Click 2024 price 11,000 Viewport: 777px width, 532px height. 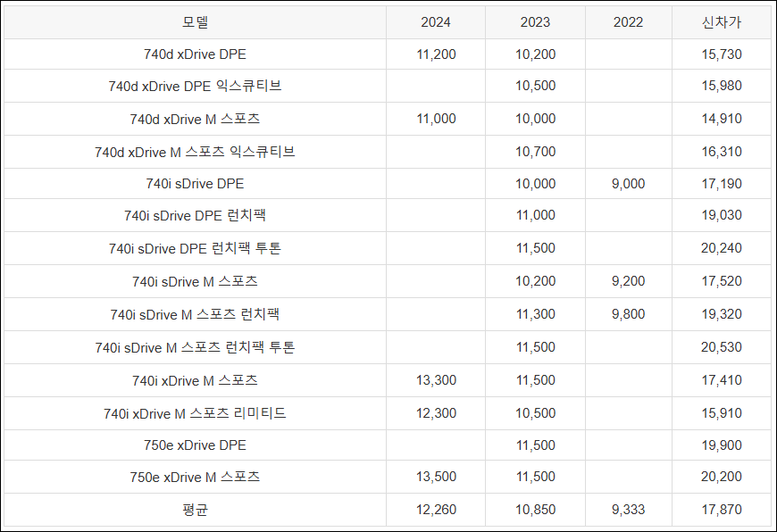(436, 119)
